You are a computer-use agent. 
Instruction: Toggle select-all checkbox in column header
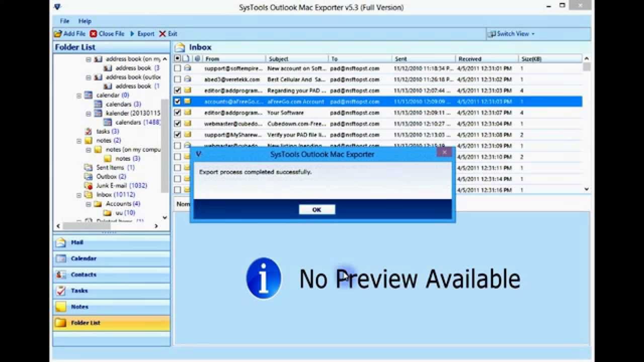pos(178,59)
